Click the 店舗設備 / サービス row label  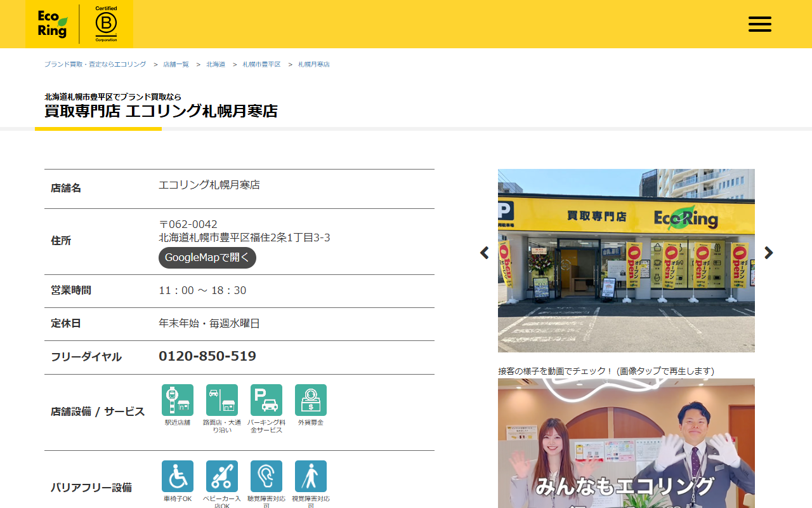pyautogui.click(x=98, y=411)
